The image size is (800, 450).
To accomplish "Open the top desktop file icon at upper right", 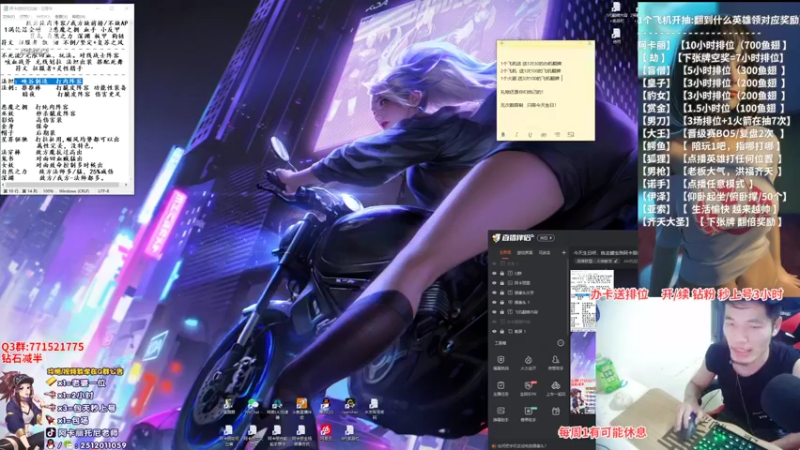I will (616, 8).
